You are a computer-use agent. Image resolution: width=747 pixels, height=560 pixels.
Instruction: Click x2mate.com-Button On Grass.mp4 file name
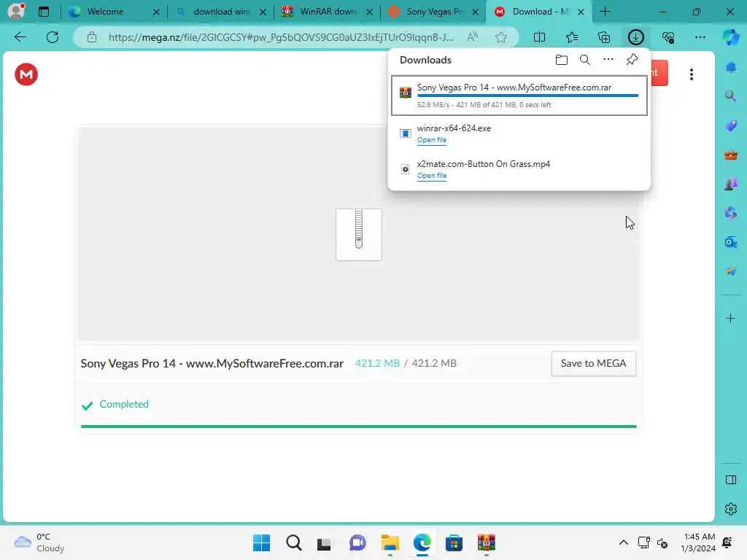pyautogui.click(x=484, y=164)
